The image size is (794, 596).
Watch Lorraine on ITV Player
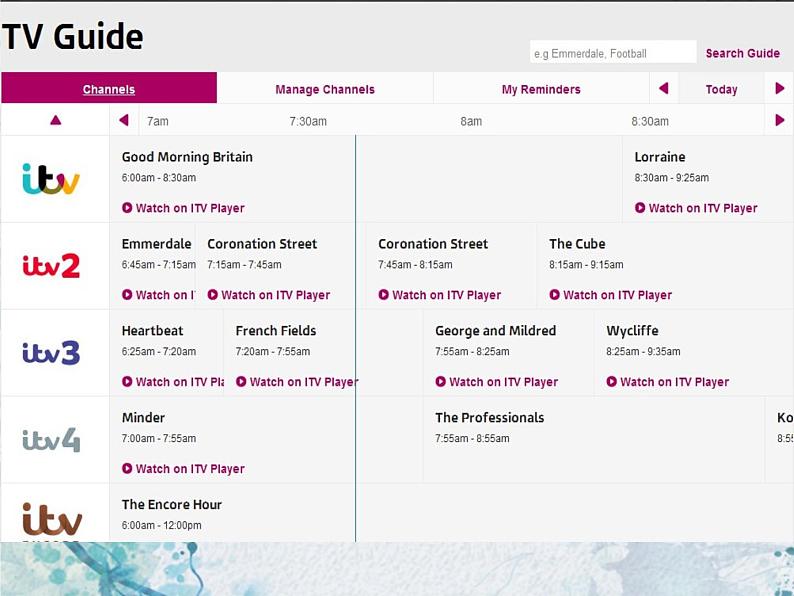[x=696, y=208]
